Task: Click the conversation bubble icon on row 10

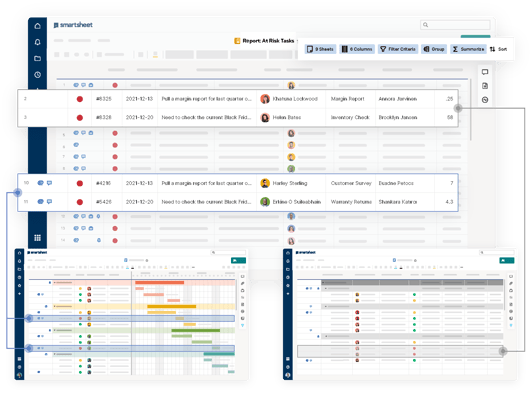Action: (49, 183)
